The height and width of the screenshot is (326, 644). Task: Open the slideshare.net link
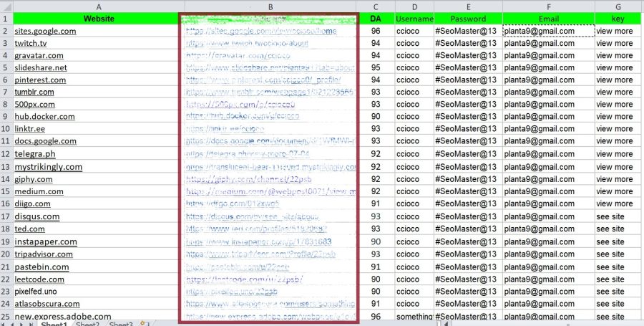pos(41,68)
